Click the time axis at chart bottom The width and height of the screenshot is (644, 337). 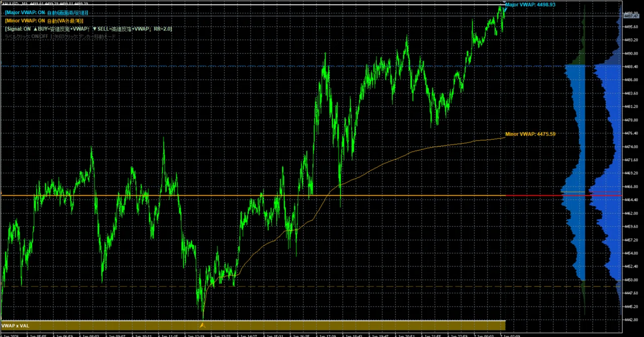click(311, 334)
